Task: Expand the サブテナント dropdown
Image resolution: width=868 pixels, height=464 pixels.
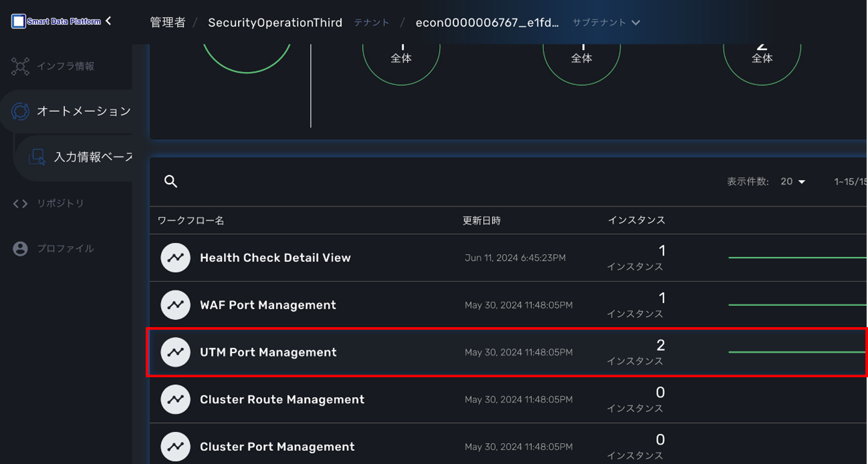Action: click(x=606, y=23)
